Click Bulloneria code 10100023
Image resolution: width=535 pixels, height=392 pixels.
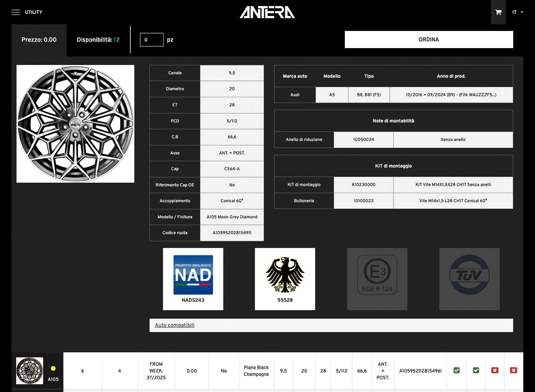363,201
